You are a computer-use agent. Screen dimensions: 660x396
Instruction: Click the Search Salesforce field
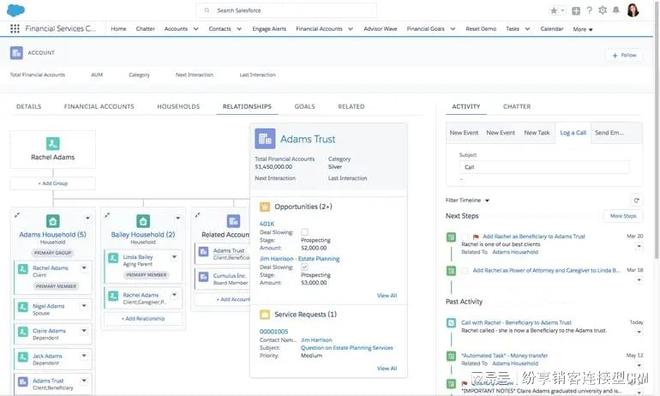click(286, 10)
